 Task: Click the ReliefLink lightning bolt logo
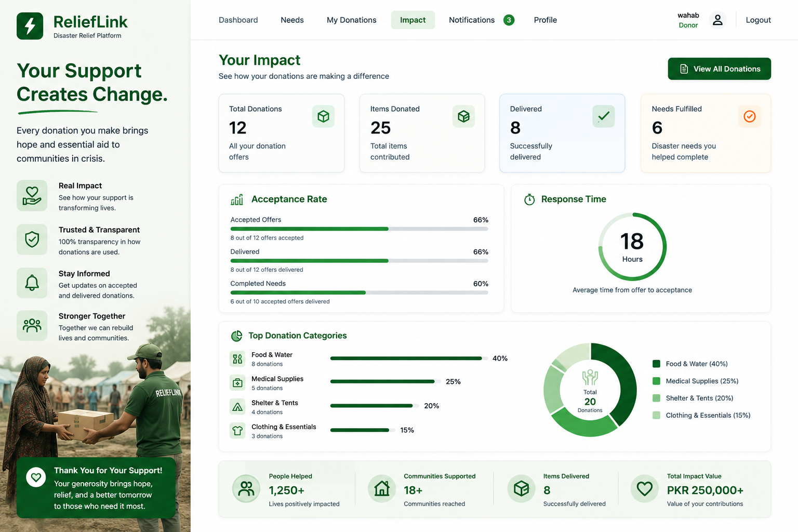(30, 26)
